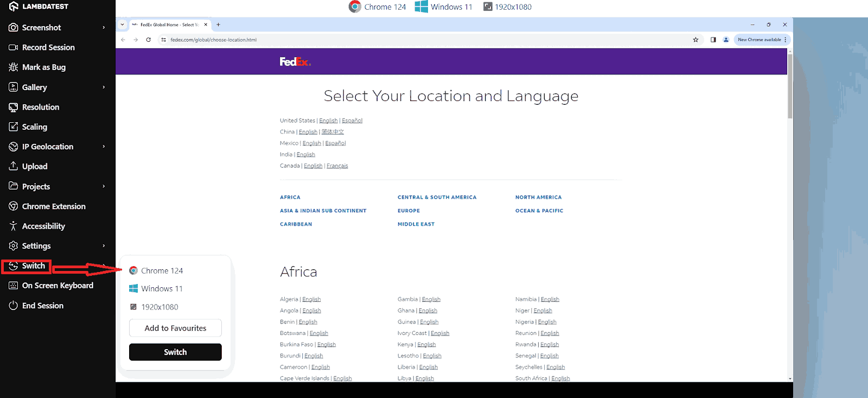Click the Resolution monitor icon
The image size is (868, 398).
(x=14, y=107)
